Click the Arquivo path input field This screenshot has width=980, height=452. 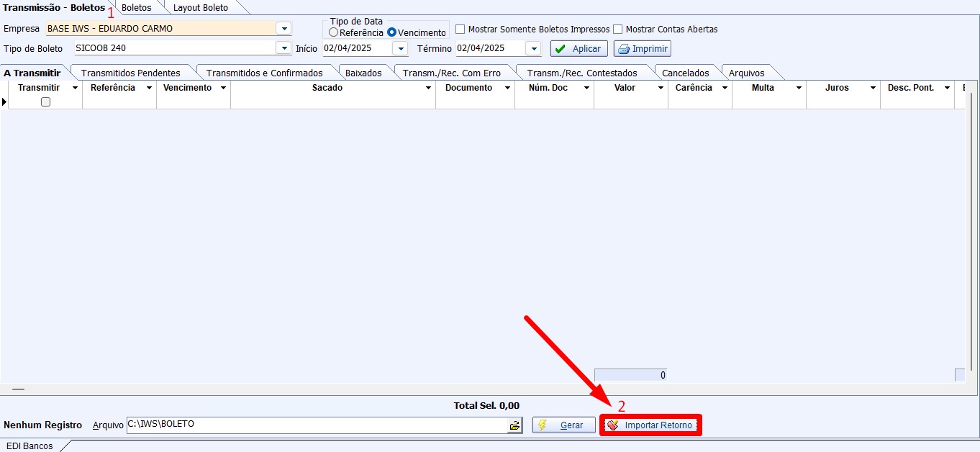pyautogui.click(x=317, y=425)
